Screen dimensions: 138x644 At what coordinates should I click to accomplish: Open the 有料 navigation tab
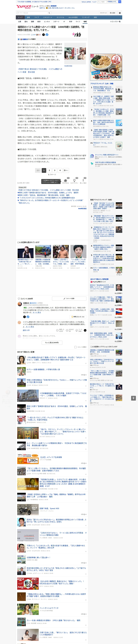[x=95, y=17]
